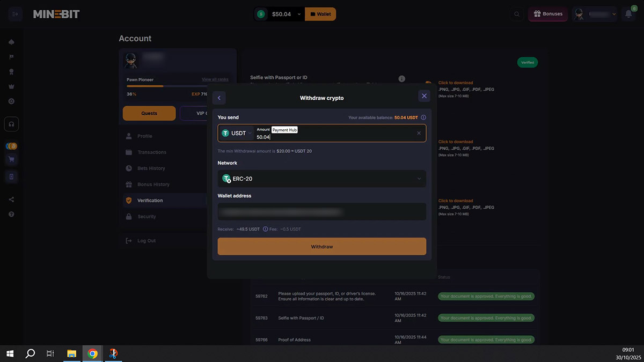
Task: Open the USDT currency dropdown
Action: [236, 133]
